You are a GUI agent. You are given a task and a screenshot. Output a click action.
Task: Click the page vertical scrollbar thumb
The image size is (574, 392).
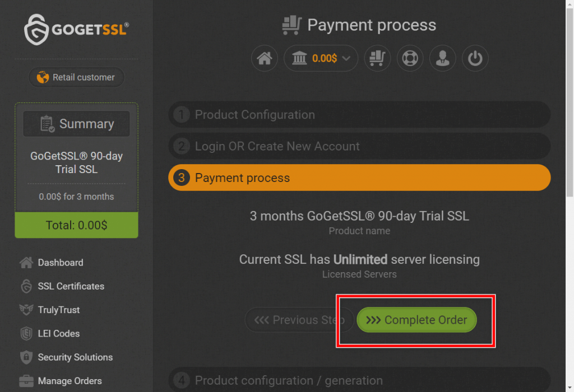pyautogui.click(x=570, y=102)
